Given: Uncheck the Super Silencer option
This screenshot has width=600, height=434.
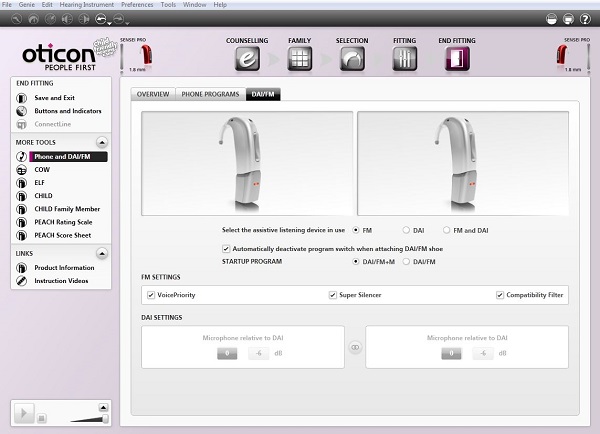Looking at the screenshot, I should coord(332,295).
